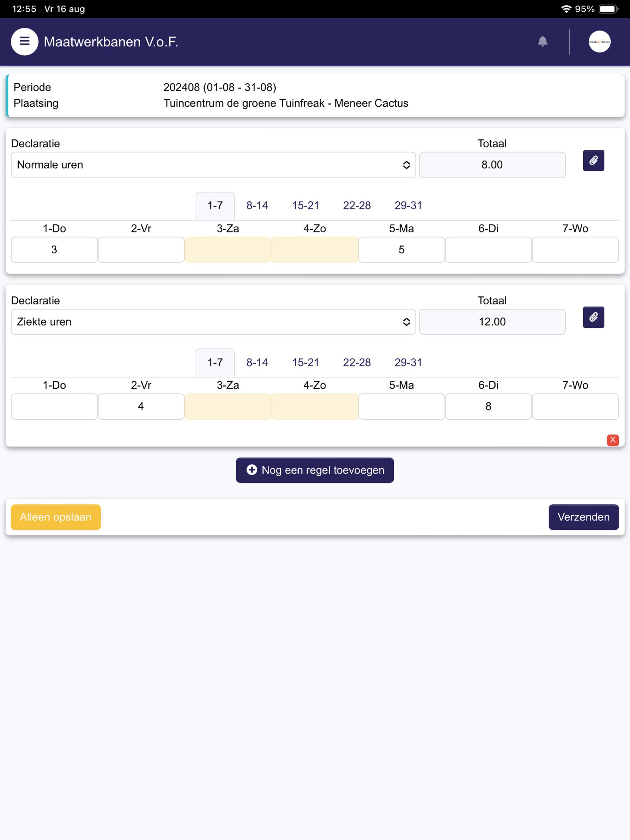Save only with Alleen opslaan
Viewport: 630px width, 840px height.
(55, 517)
